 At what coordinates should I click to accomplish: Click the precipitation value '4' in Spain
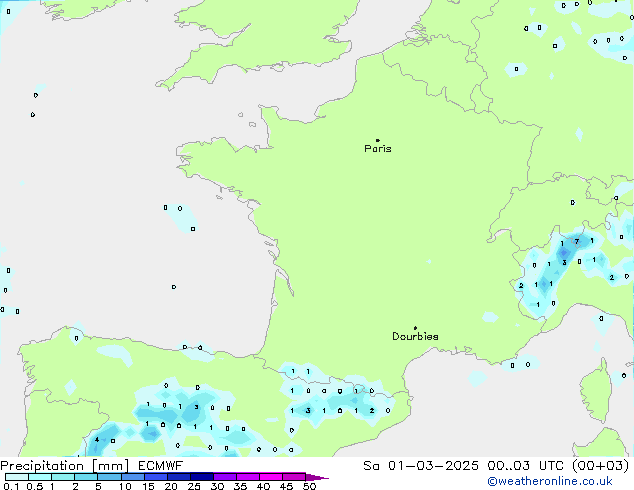tap(97, 440)
